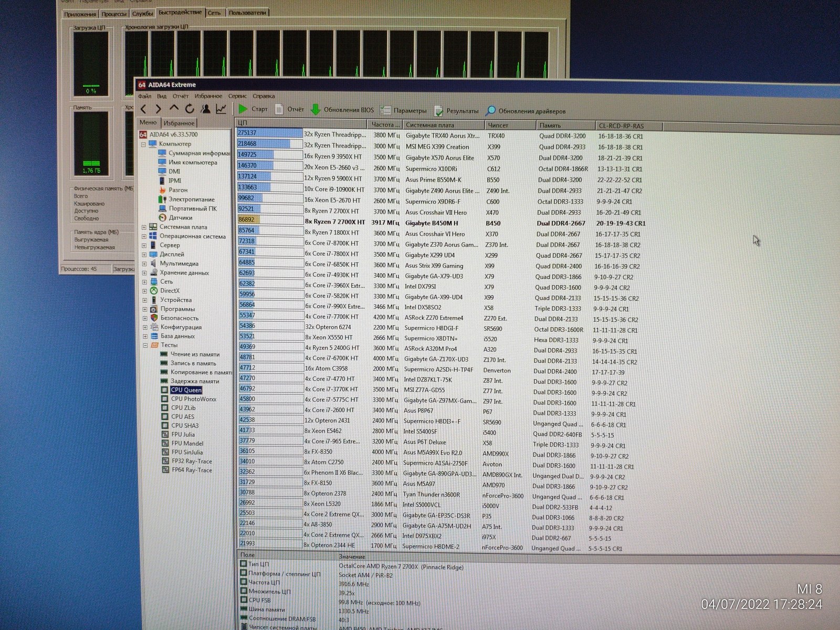Refresh the AIDA64 page with the circular arrow
Viewport: 840px width, 630px height.
[190, 109]
